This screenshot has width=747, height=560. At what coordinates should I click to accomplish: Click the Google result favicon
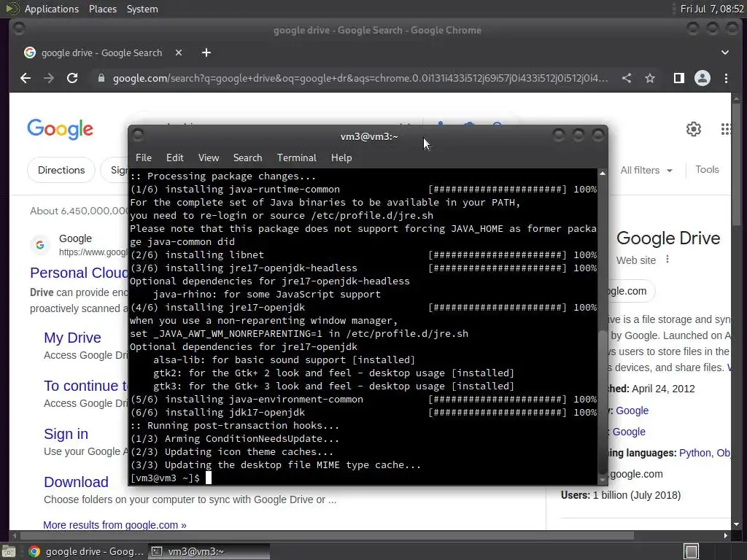pos(40,245)
